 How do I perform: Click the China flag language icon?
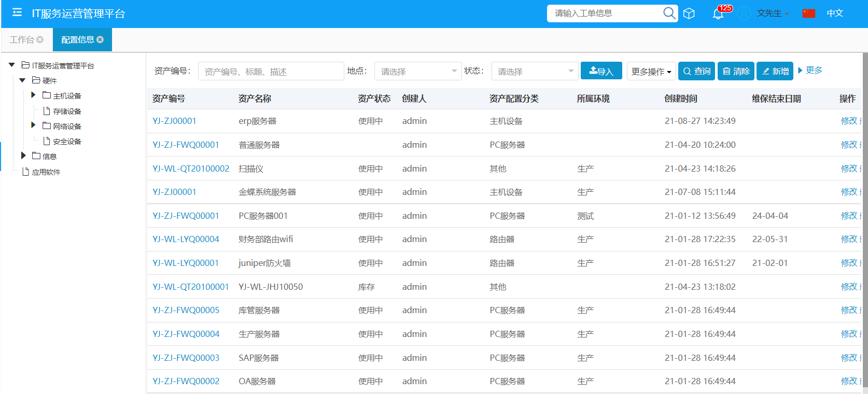(x=808, y=13)
